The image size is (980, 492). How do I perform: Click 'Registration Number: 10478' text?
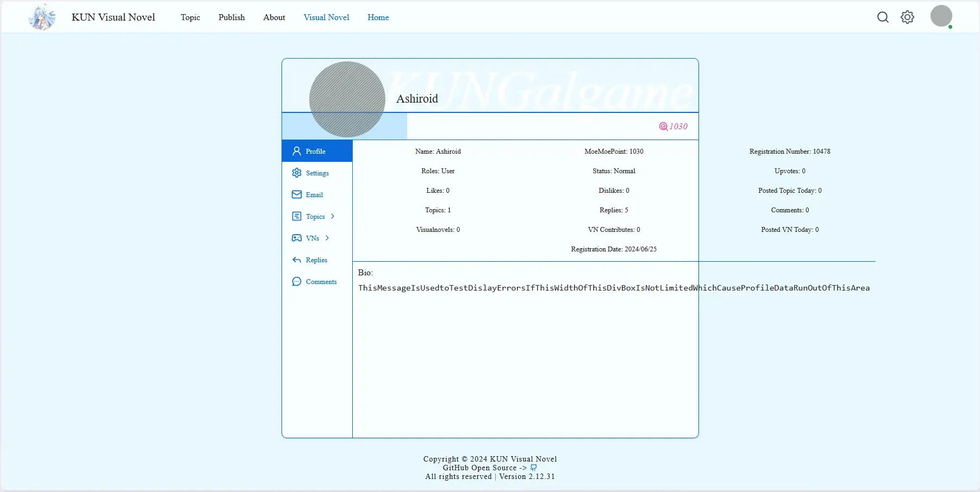pyautogui.click(x=790, y=152)
